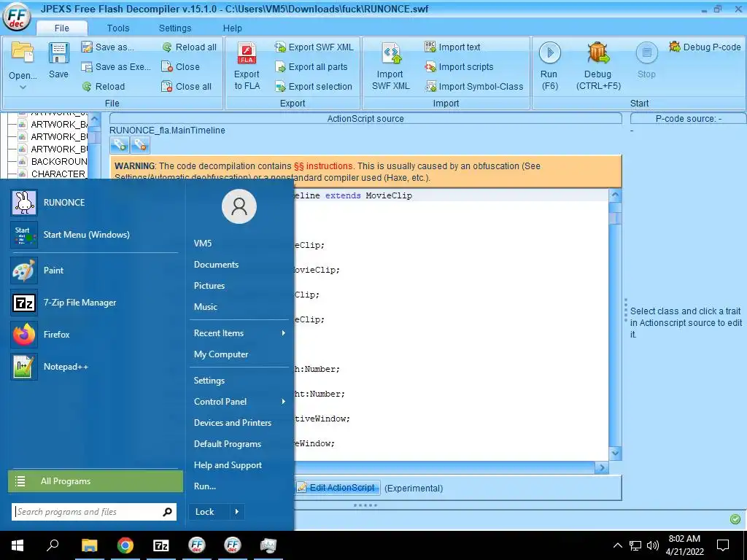This screenshot has width=747, height=560.
Task: Choose Export all parts
Action: (311, 67)
